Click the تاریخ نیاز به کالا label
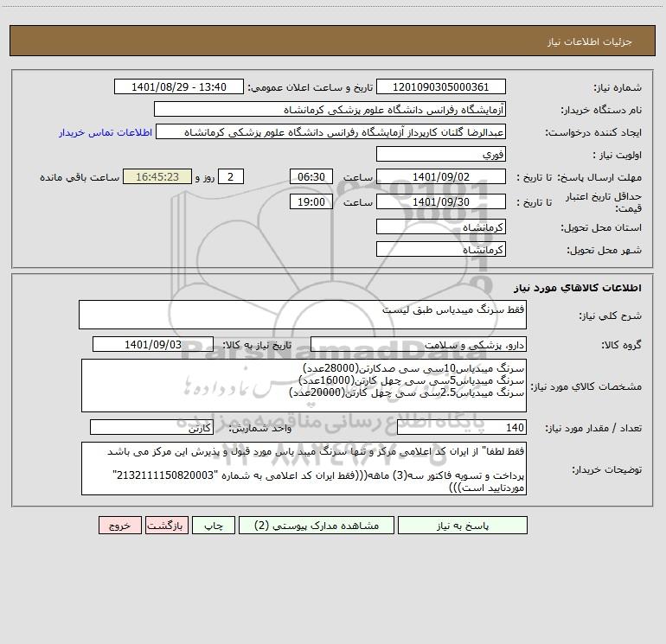 (258, 345)
